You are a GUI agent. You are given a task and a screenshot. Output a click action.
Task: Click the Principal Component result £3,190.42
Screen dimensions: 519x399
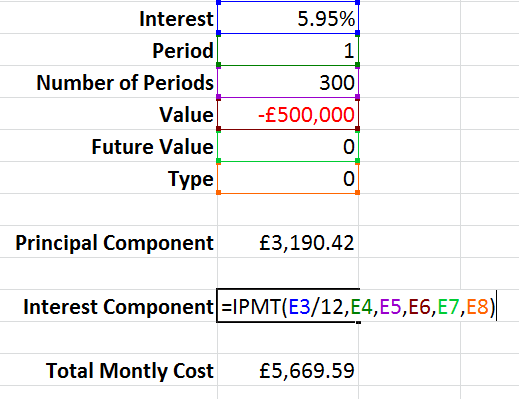click(288, 242)
